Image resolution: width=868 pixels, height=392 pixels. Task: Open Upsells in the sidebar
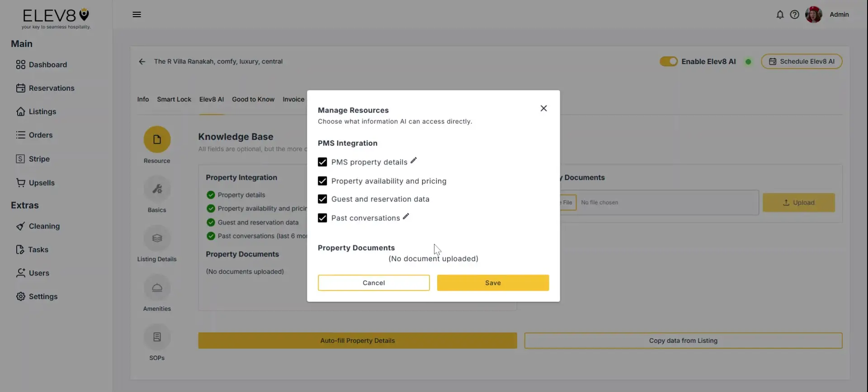35,183
